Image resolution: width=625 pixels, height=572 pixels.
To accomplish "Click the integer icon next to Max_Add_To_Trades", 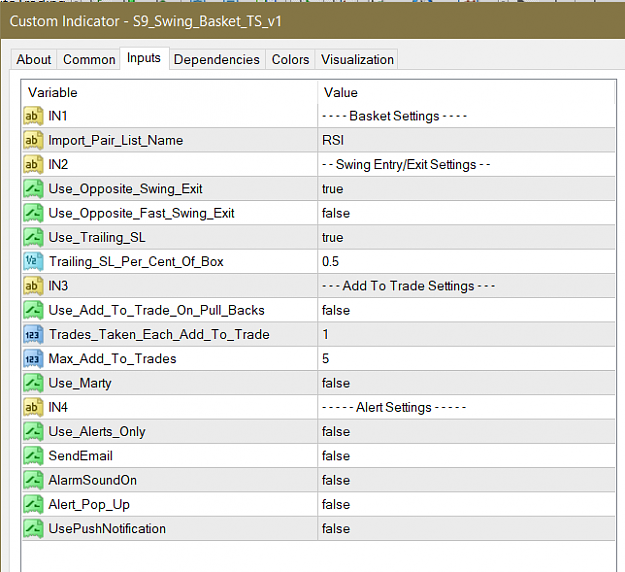I will click(x=33, y=359).
